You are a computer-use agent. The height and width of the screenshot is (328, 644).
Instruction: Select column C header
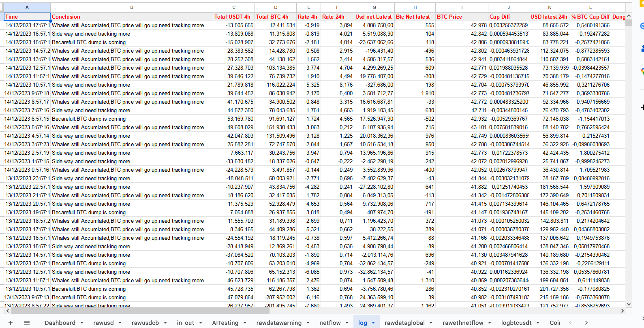[234, 7]
